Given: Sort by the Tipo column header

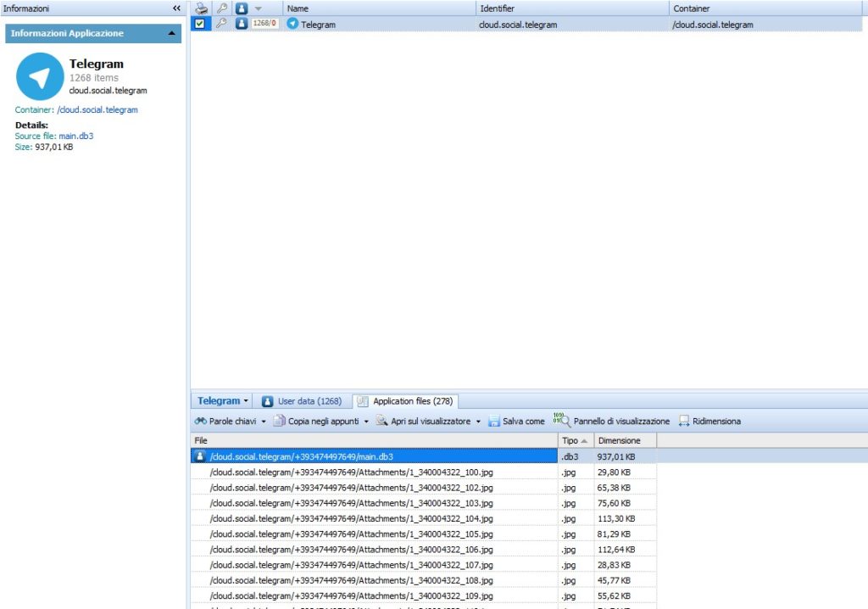Looking at the screenshot, I should point(576,440).
